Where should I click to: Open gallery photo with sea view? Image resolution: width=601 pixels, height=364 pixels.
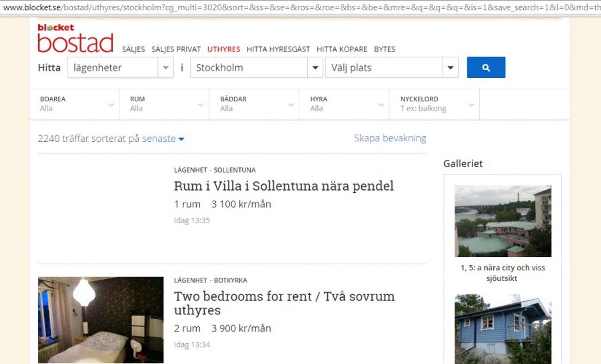[503, 221]
